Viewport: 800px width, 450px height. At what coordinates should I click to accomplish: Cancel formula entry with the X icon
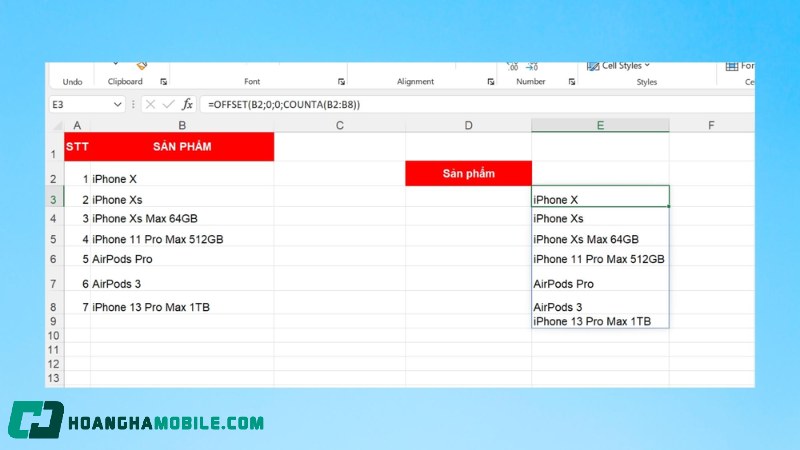pyautogui.click(x=150, y=105)
